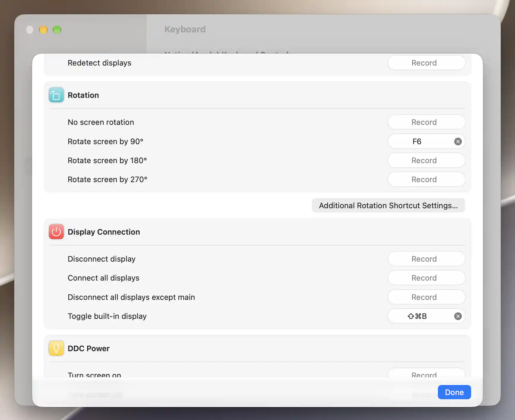Click the ⇧⌘B shortcut field

[x=426, y=316]
